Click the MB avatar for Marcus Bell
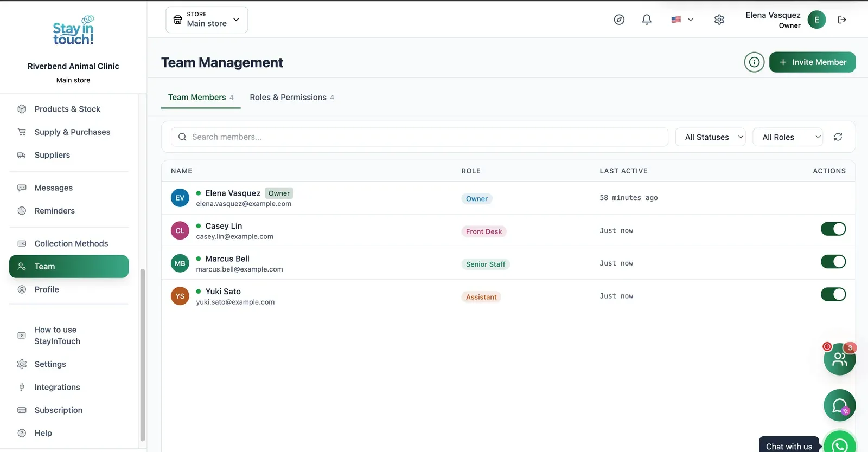 pyautogui.click(x=180, y=263)
